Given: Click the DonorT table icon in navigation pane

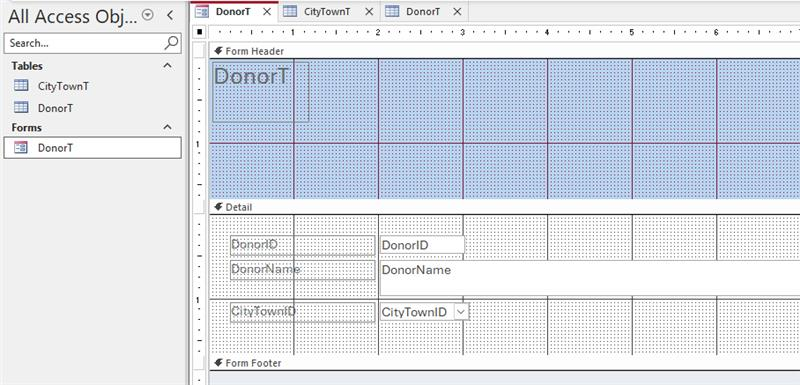Looking at the screenshot, I should (21, 107).
